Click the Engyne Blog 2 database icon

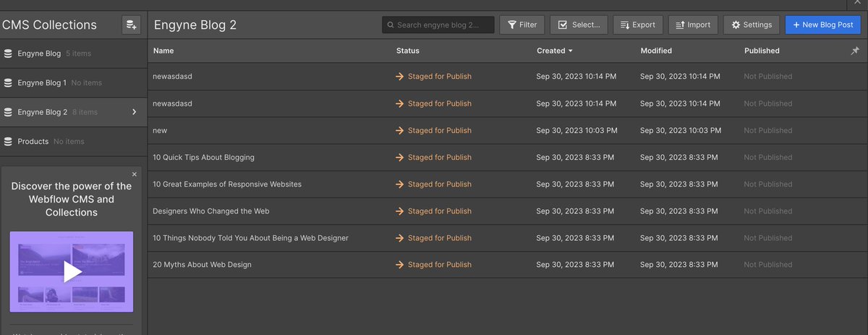(x=8, y=112)
